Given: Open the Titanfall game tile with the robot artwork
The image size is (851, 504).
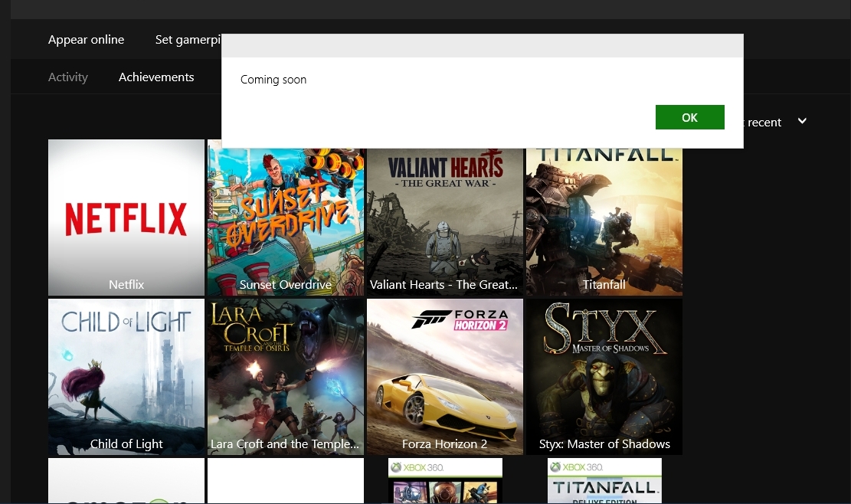Looking at the screenshot, I should pos(604,222).
